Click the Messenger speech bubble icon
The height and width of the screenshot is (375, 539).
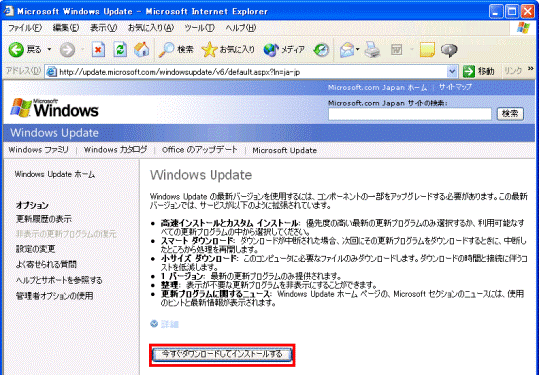tap(449, 50)
